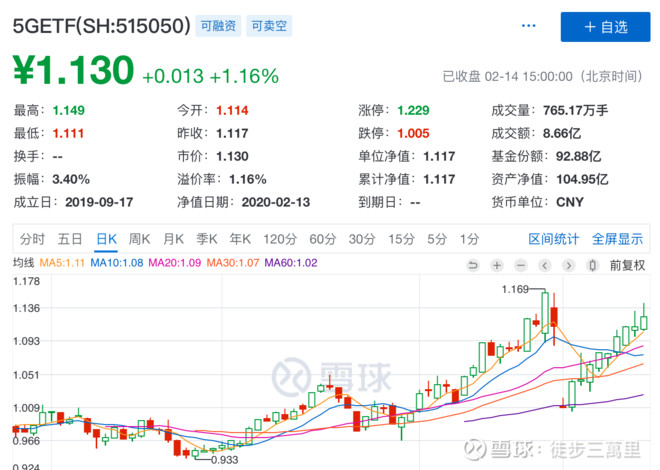Image resolution: width=660 pixels, height=470 pixels.
Task: Click the 成立日 date 2019-09-17
Action: point(99,202)
